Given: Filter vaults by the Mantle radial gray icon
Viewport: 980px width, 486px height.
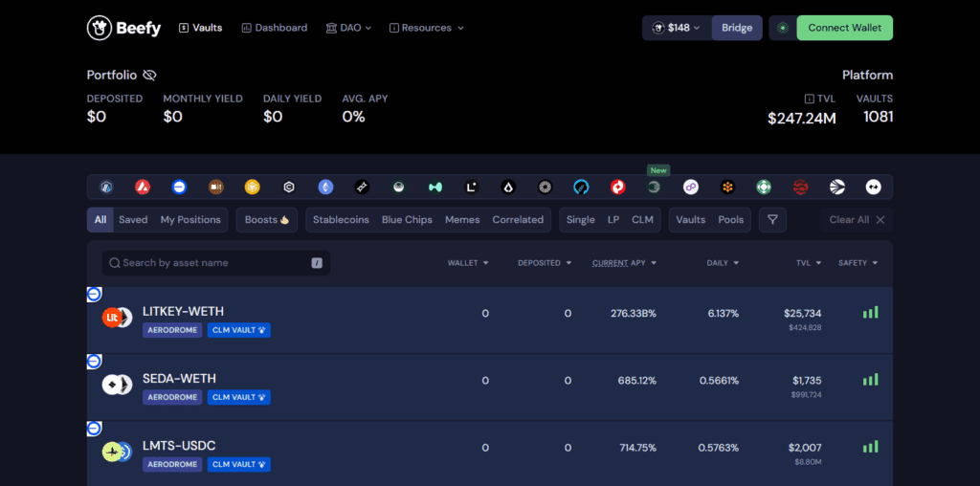Looking at the screenshot, I should (x=545, y=187).
